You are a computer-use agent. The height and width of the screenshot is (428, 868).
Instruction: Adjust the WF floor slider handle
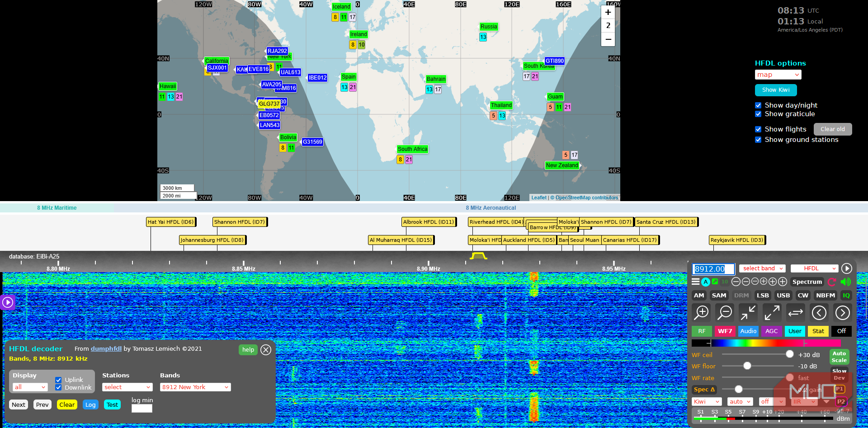tap(747, 366)
